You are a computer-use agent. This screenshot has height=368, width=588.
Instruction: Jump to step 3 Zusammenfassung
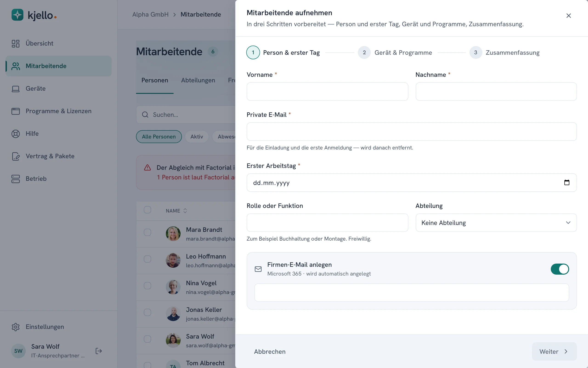pyautogui.click(x=504, y=53)
